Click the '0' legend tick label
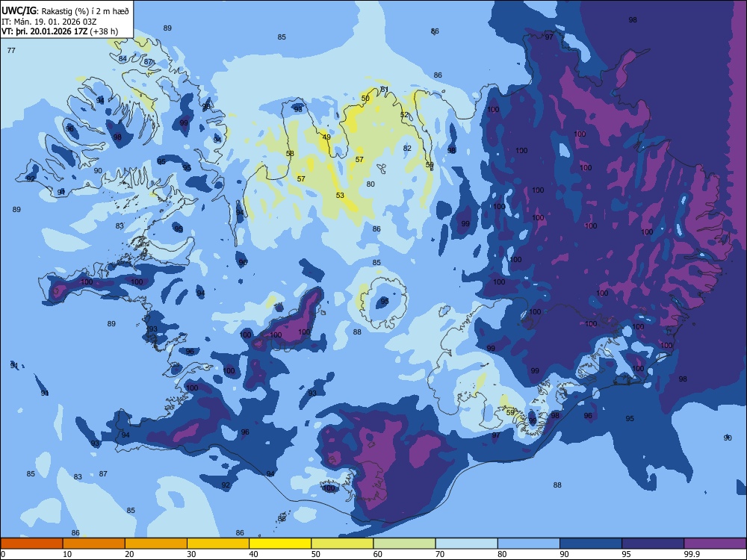The height and width of the screenshot is (560, 747). tap(3, 554)
